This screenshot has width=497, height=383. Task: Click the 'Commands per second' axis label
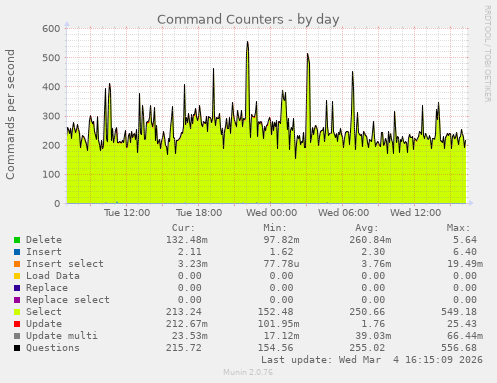click(x=10, y=114)
